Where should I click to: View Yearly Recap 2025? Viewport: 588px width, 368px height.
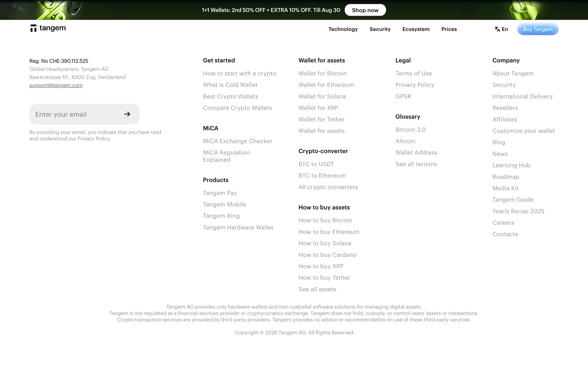coord(518,211)
